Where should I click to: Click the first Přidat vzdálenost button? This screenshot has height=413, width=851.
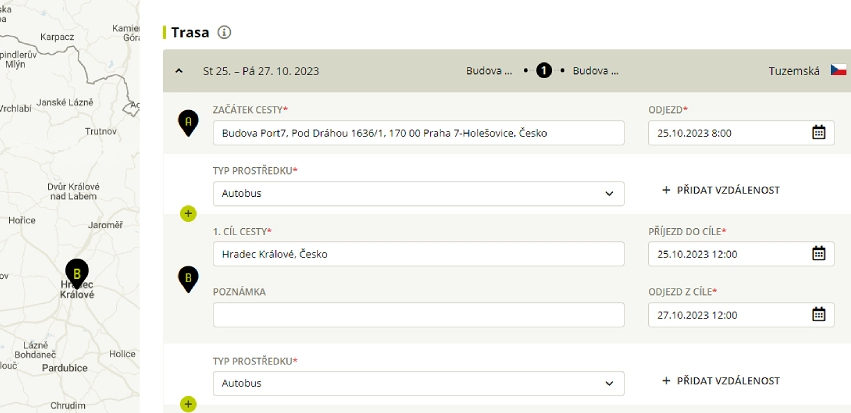(x=721, y=190)
